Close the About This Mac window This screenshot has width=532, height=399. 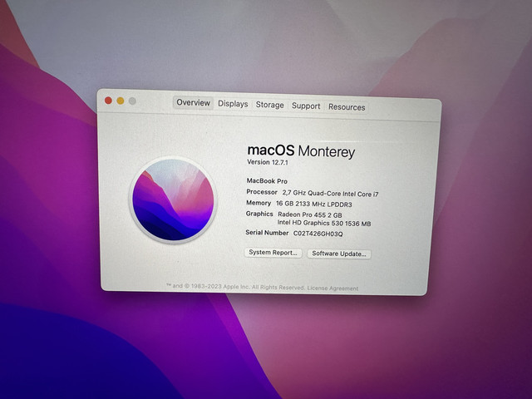click(x=108, y=100)
